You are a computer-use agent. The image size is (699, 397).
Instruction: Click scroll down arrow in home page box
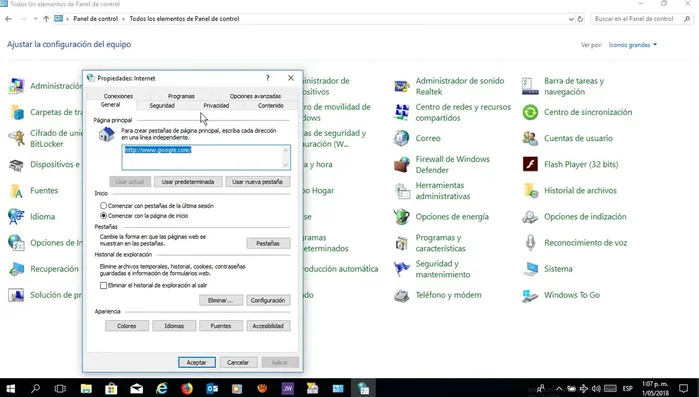[x=286, y=165]
